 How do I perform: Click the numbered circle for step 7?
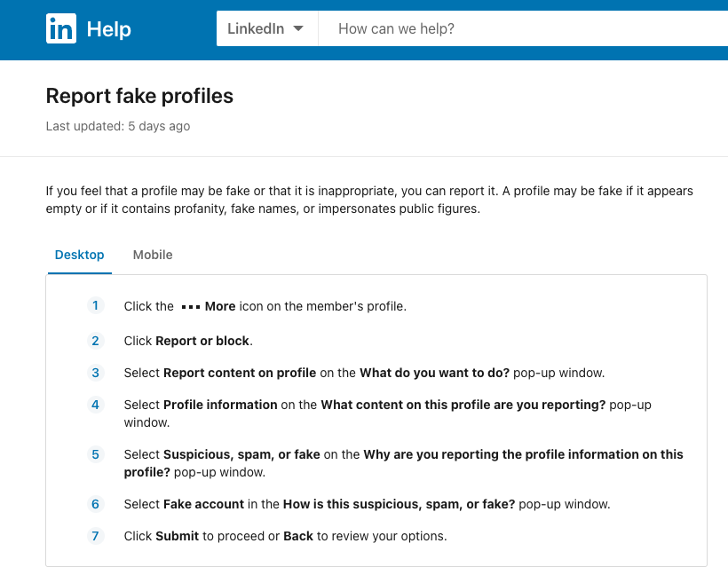[95, 536]
